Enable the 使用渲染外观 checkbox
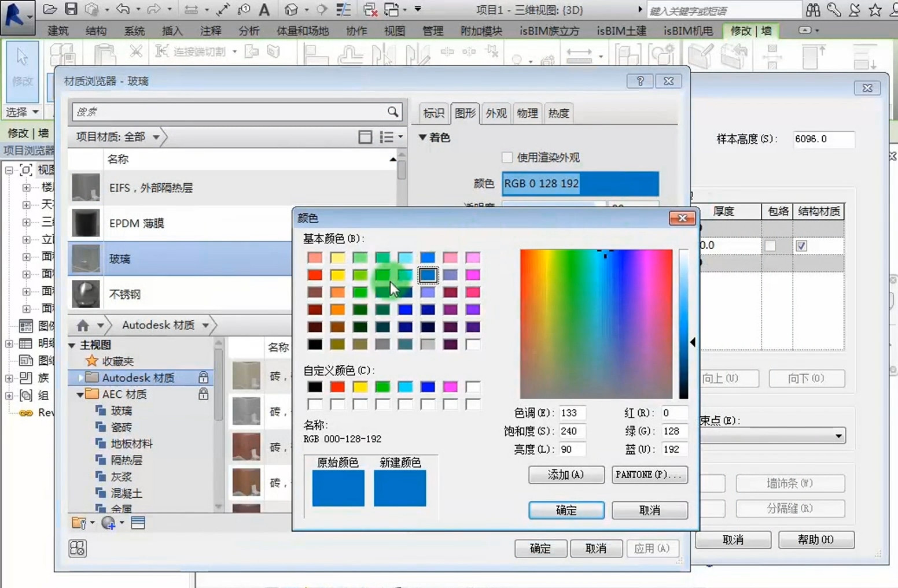 [507, 157]
